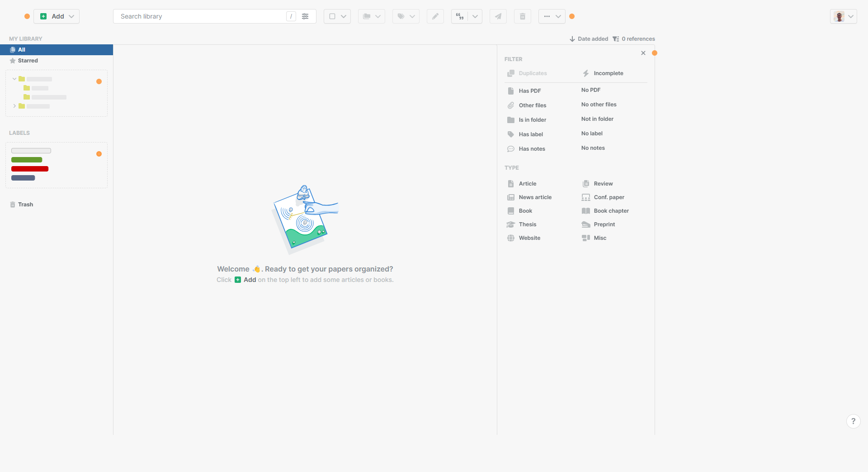Image resolution: width=868 pixels, height=472 pixels.
Task: Filter by Thesis type
Action: pyautogui.click(x=527, y=224)
